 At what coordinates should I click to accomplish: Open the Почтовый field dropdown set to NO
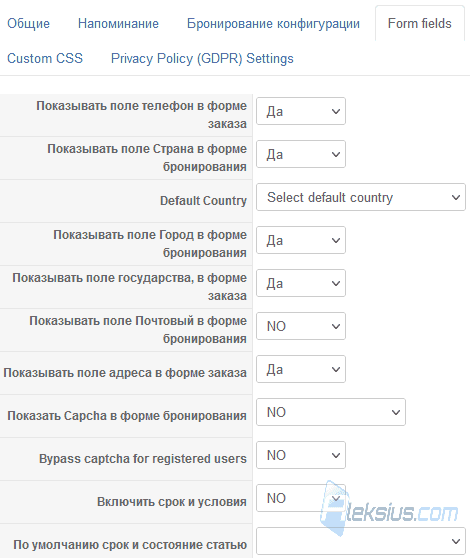[301, 326]
